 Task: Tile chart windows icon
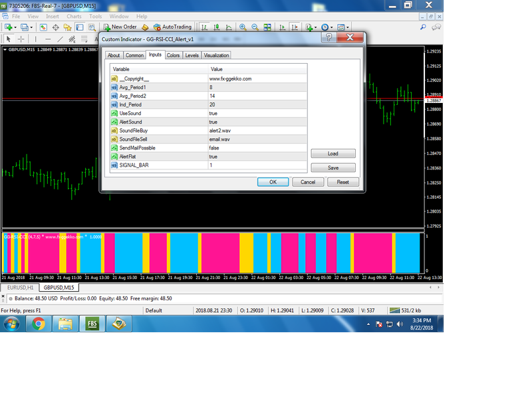(267, 27)
